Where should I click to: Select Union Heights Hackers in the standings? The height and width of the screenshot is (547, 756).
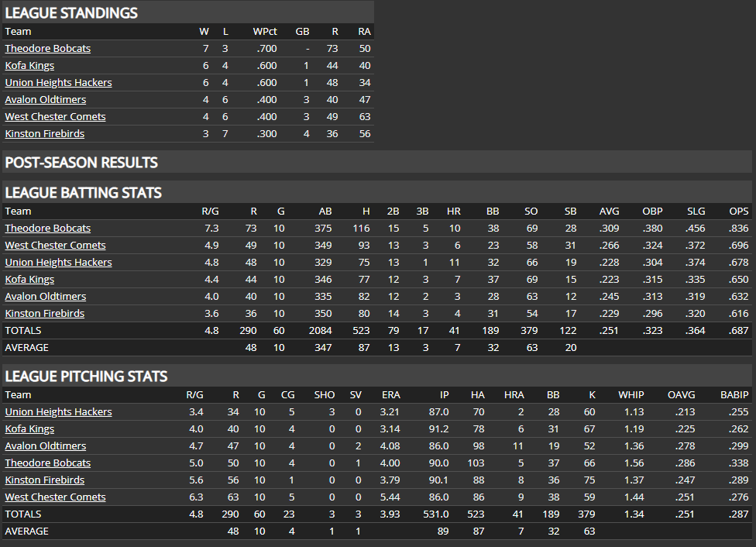58,82
